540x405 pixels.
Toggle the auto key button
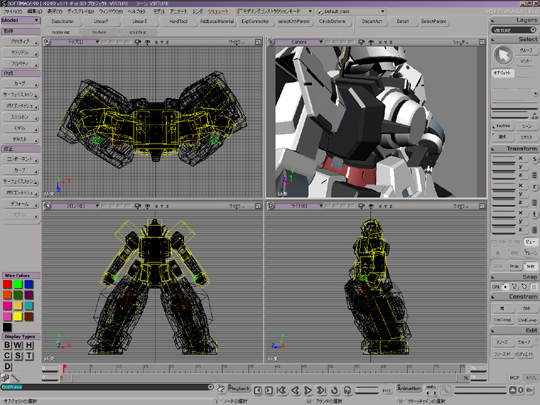tap(431, 387)
